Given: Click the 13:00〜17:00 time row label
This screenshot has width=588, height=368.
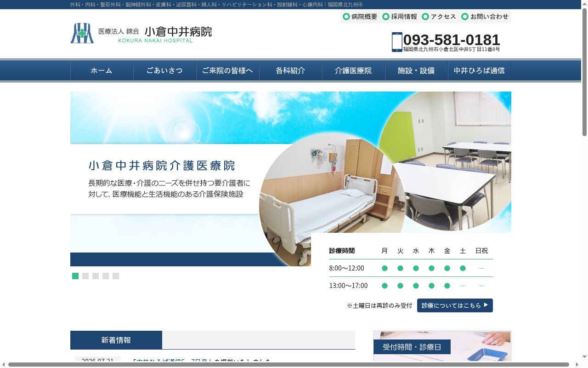Looking at the screenshot, I should tap(349, 286).
